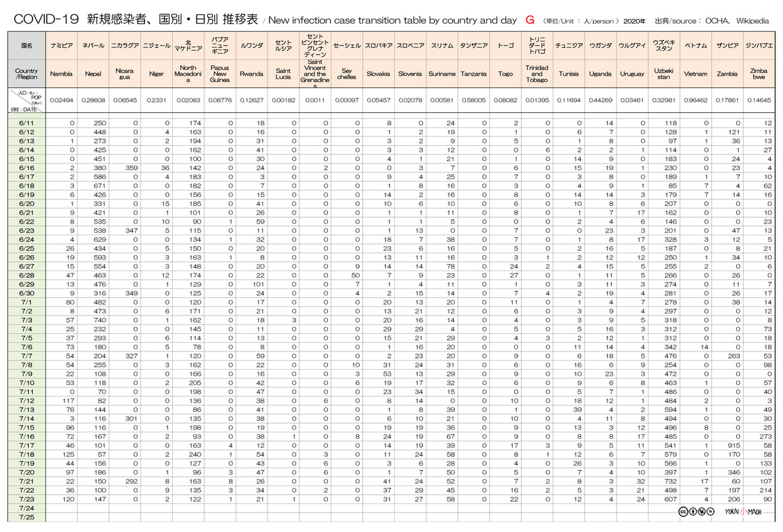Select the 'Zambia' English column header
This screenshot has width=783, height=532.
point(727,74)
